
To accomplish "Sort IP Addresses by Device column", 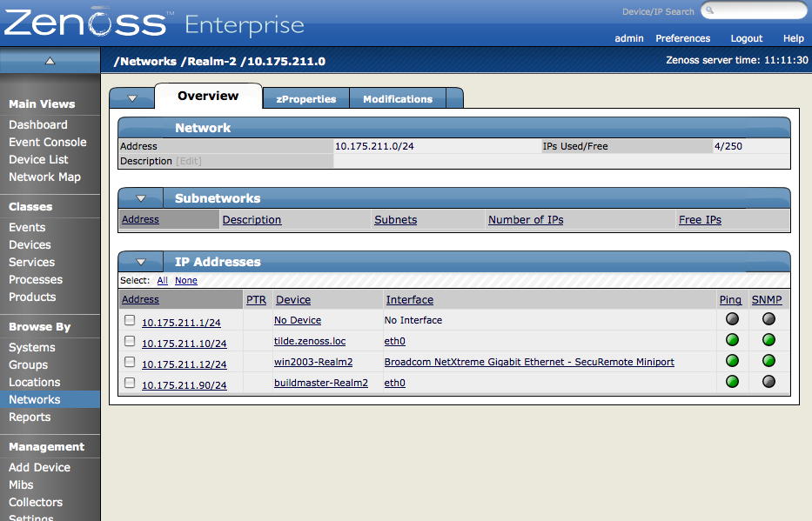I will pos(293,299).
